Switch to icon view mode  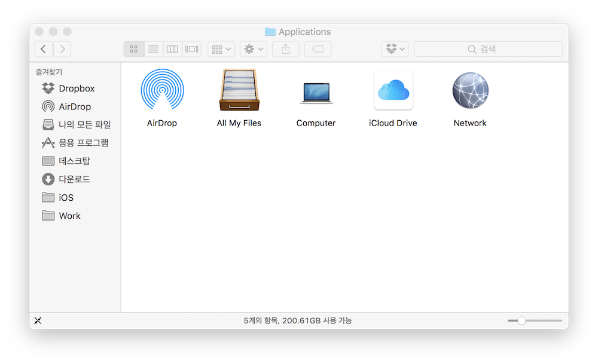click(134, 49)
